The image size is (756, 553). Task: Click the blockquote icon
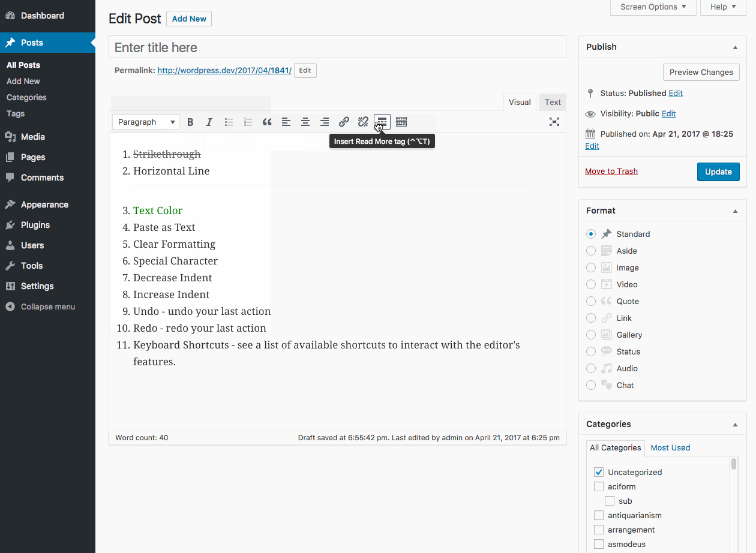[267, 122]
